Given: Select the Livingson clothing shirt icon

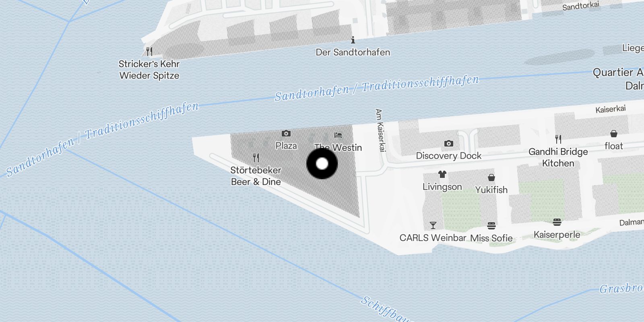Looking at the screenshot, I should (442, 174).
